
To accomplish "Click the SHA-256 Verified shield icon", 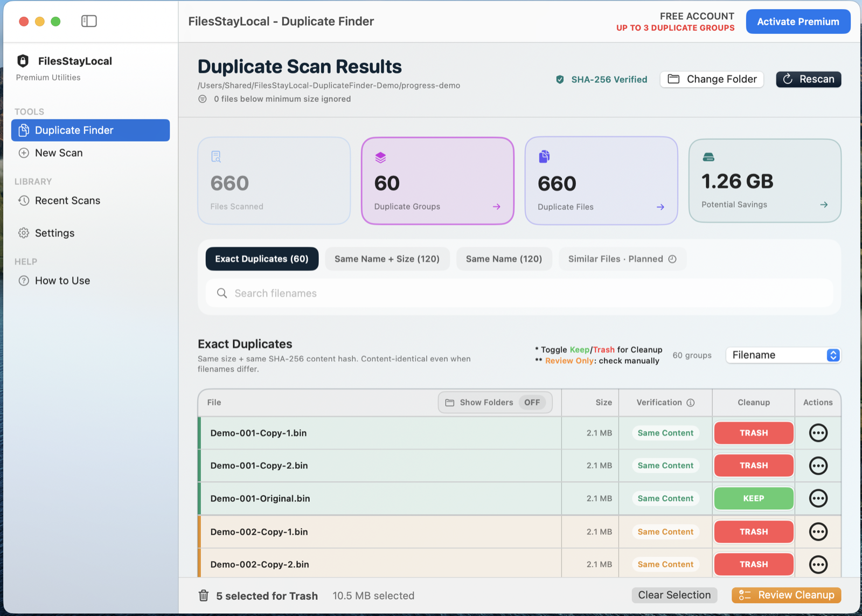I will point(560,80).
